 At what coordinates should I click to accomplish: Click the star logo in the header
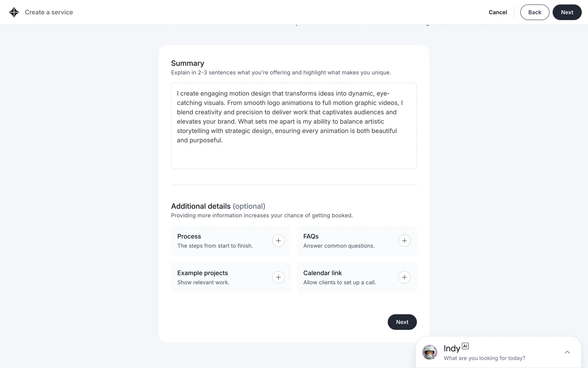[x=14, y=12]
